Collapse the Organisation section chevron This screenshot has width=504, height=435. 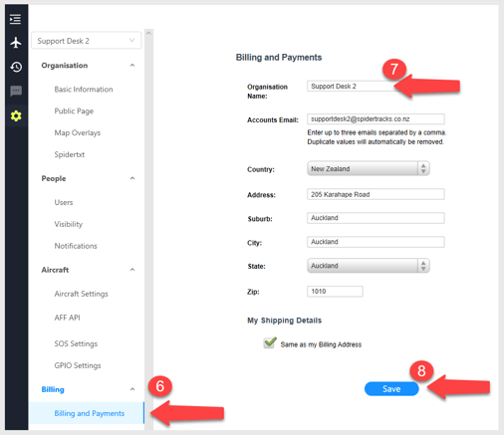point(132,66)
